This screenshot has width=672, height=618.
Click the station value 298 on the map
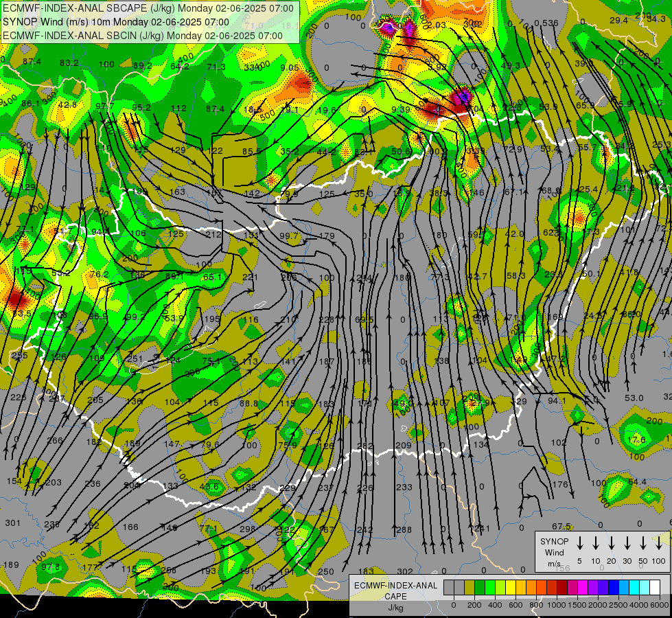(x=247, y=529)
